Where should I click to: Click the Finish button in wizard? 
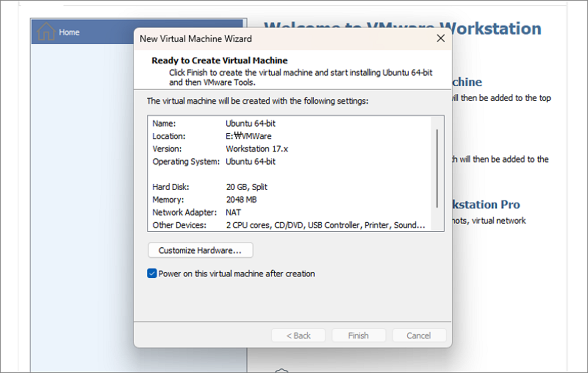coord(358,335)
